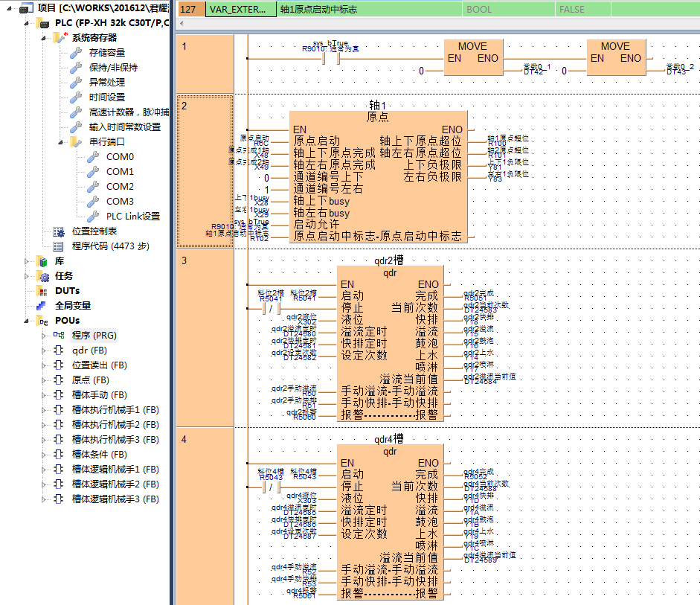Click the 存储容量 wrench icon
Viewport: 700px width, 605px height.
pyautogui.click(x=75, y=53)
